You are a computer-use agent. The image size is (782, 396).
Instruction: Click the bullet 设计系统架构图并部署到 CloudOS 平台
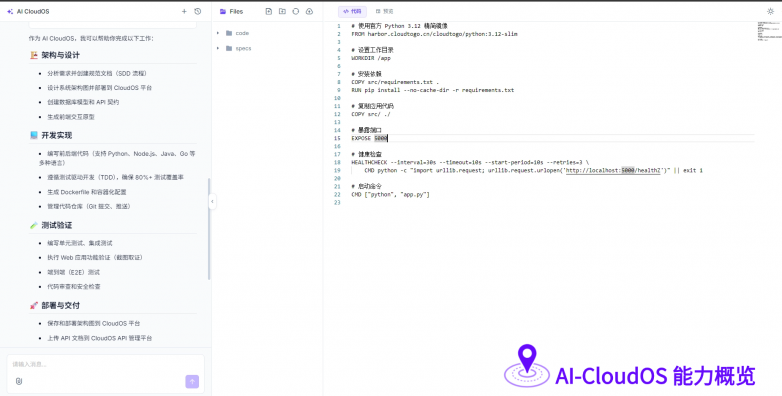tap(99, 88)
